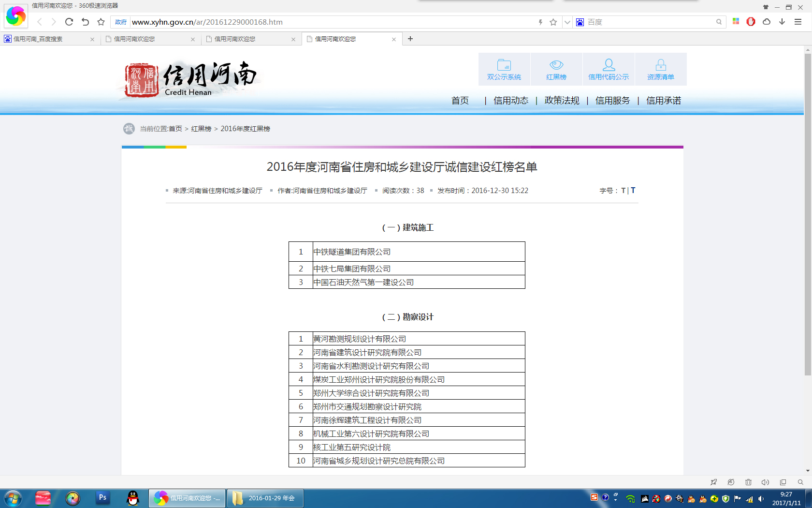Viewport: 812px width, 508px height.
Task: Click 郑州大学综合设计研究院有限公司 row
Action: [x=407, y=393]
